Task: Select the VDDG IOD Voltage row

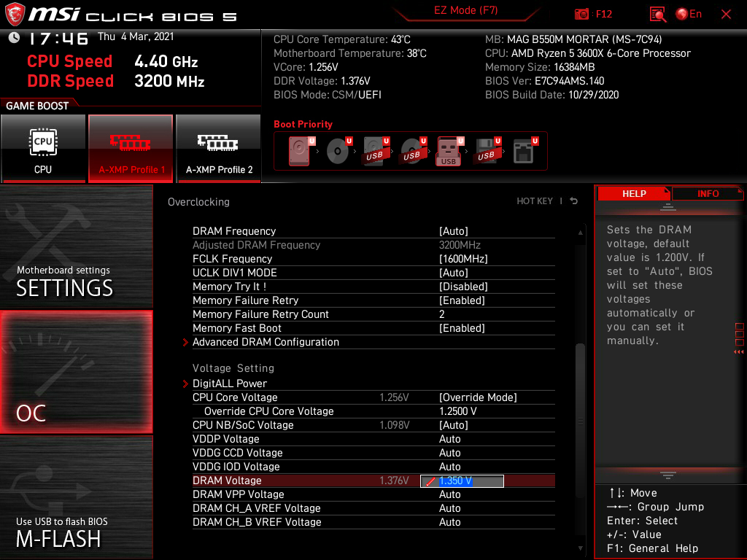Action: 373,466
